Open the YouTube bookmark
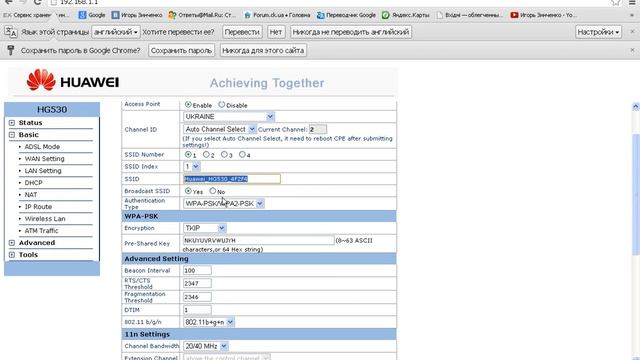 (x=544, y=15)
